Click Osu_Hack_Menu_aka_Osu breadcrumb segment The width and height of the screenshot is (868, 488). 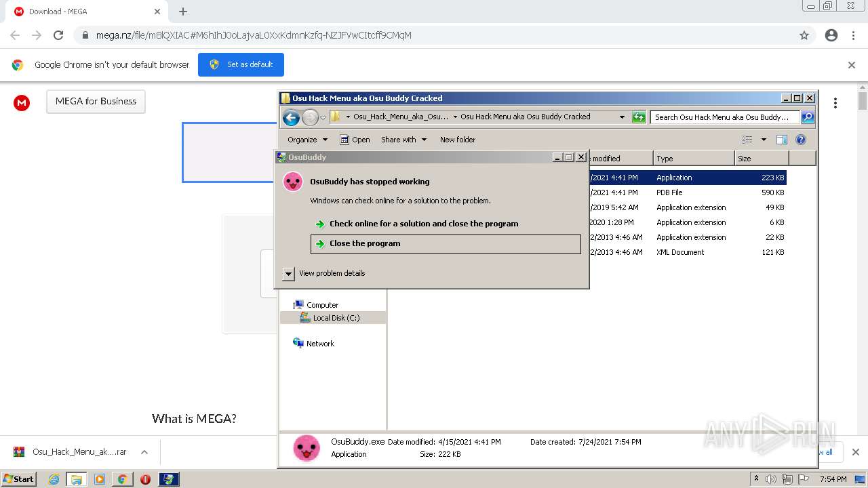401,117
